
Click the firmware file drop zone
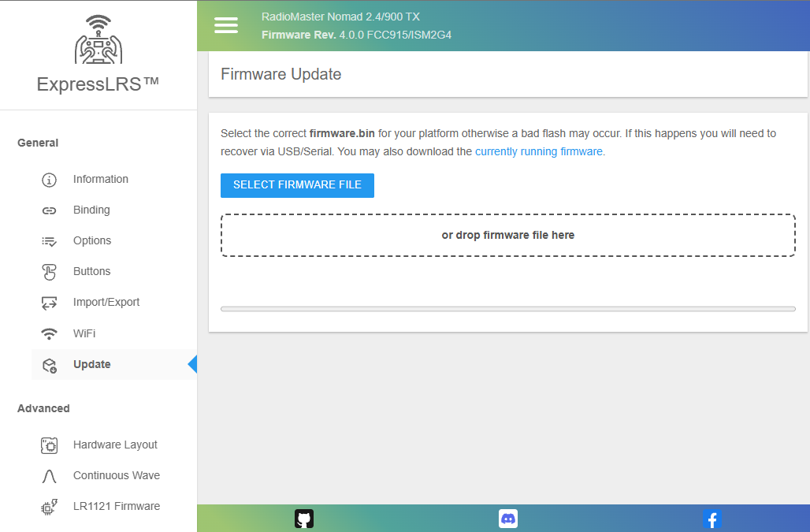[508, 234]
